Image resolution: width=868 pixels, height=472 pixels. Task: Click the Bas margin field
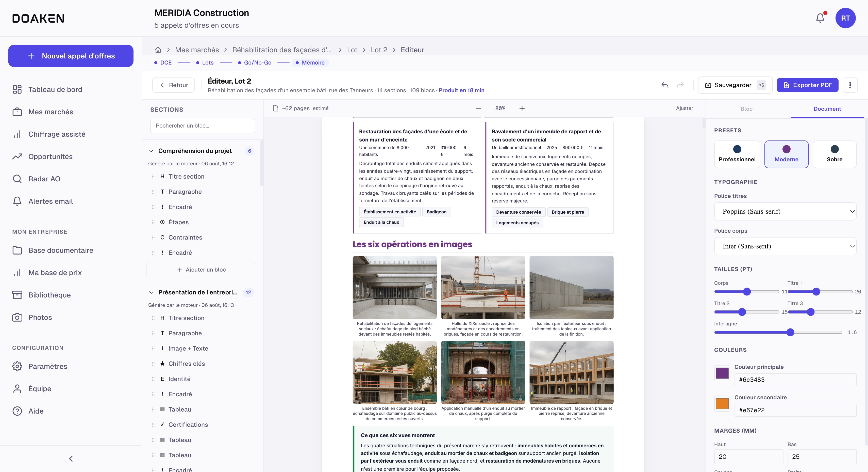coord(822,457)
